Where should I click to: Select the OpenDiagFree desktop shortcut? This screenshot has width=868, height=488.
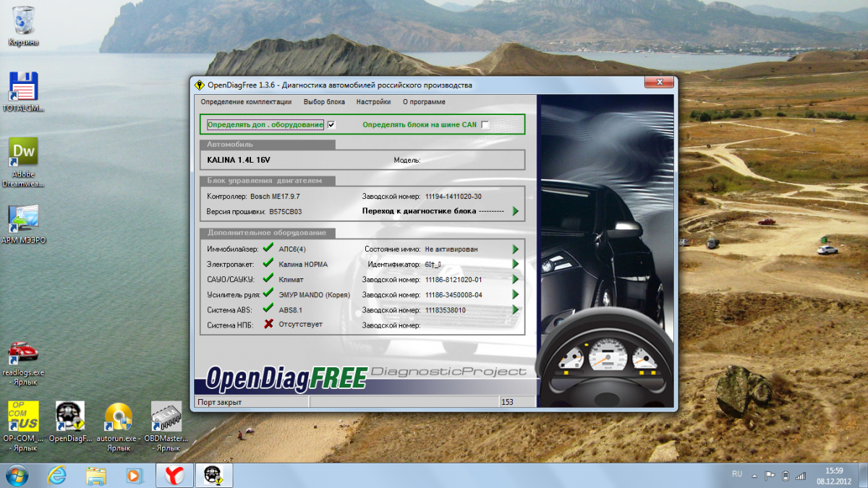click(70, 421)
